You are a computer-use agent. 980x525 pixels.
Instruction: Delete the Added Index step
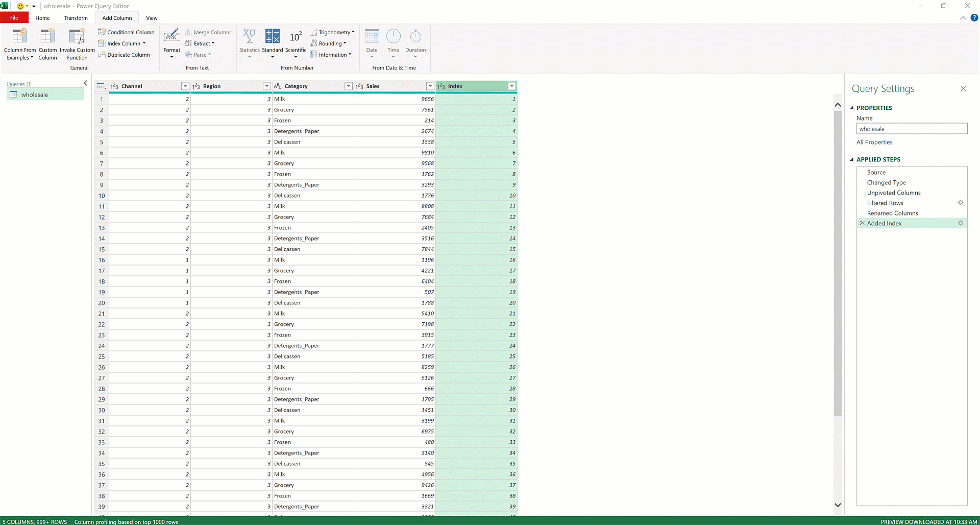[862, 223]
